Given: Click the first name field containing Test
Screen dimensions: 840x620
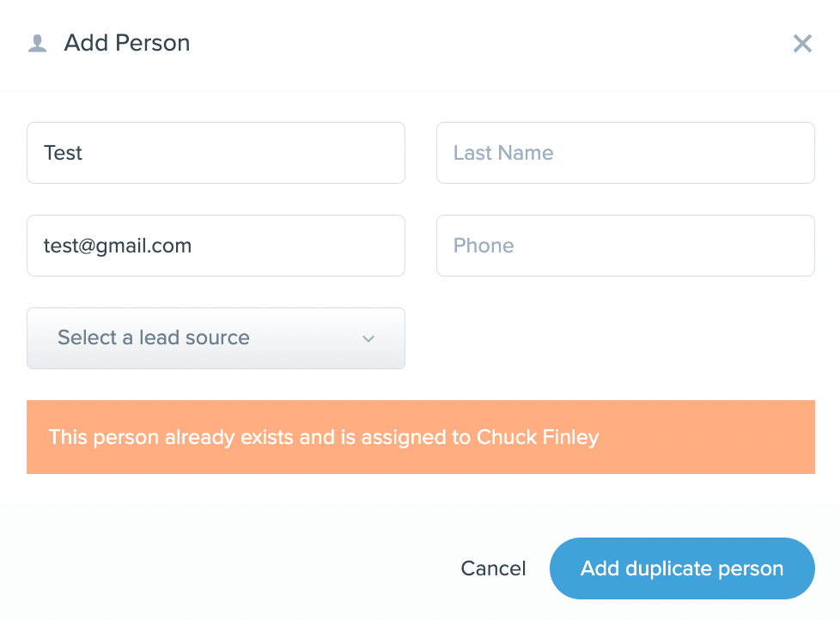Looking at the screenshot, I should 216,153.
